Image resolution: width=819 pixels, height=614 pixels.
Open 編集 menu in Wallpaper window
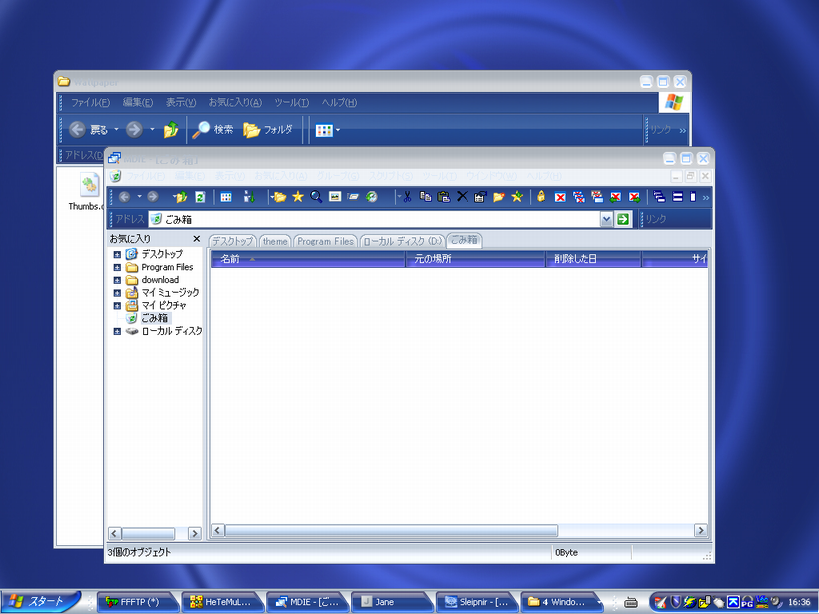coord(138,102)
